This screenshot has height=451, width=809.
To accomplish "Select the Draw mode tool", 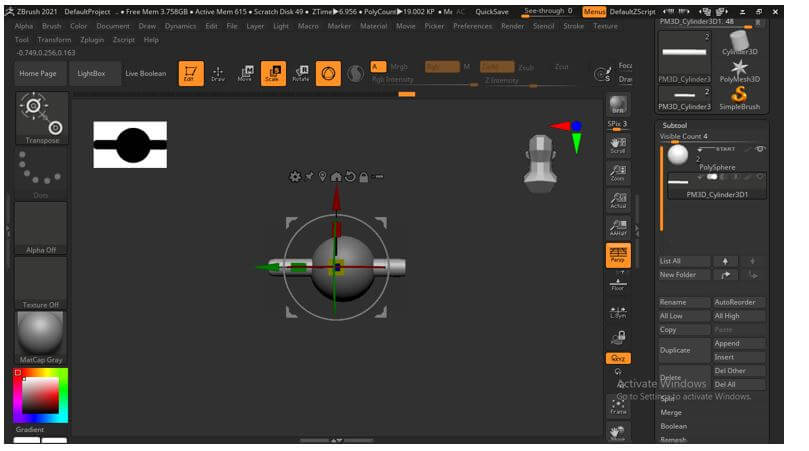I will pyautogui.click(x=218, y=73).
